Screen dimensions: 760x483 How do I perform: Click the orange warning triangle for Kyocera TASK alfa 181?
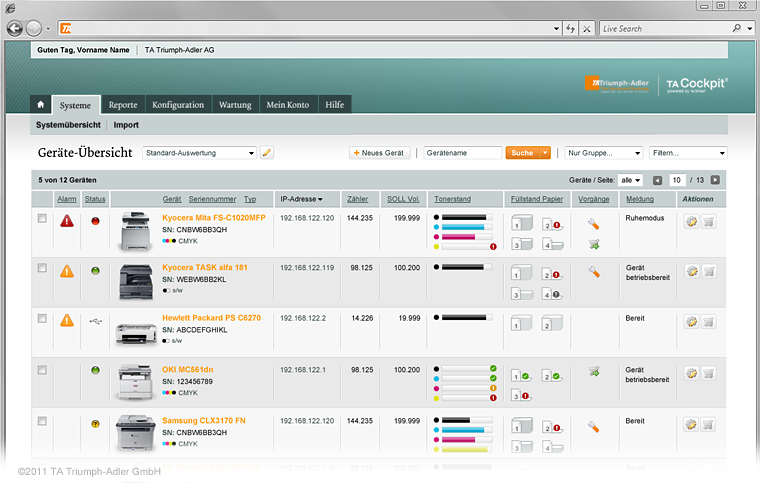click(x=67, y=271)
